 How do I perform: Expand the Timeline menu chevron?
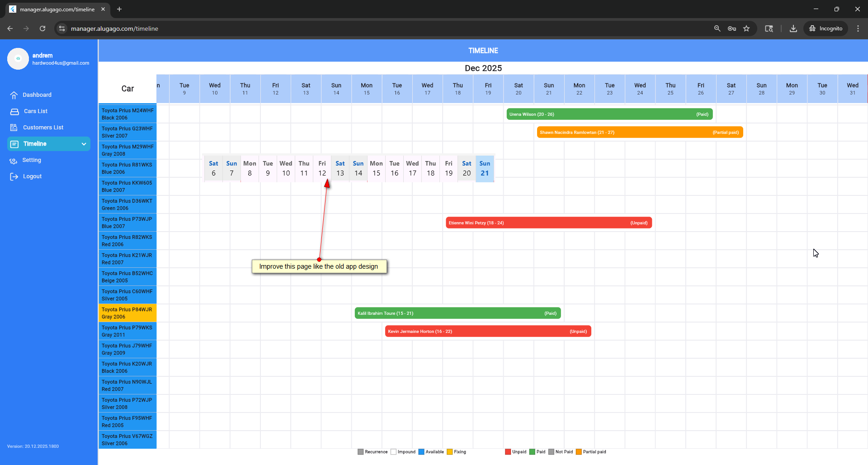pyautogui.click(x=84, y=144)
